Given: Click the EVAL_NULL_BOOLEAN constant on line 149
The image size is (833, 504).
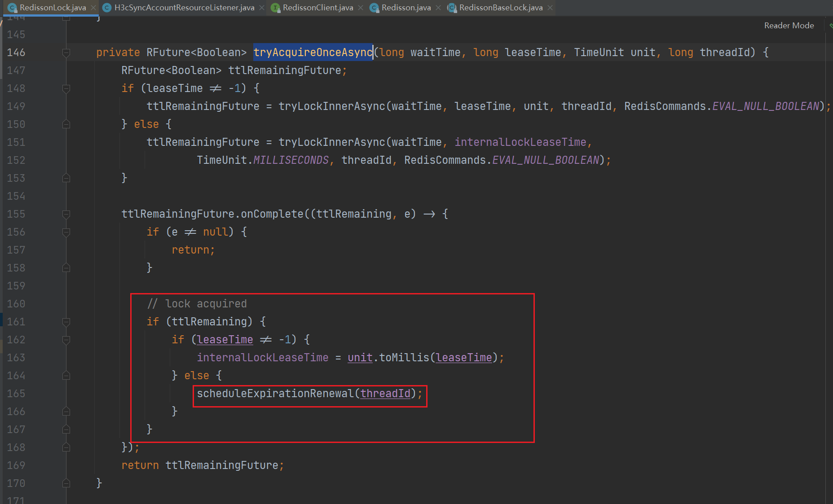Looking at the screenshot, I should (x=766, y=106).
